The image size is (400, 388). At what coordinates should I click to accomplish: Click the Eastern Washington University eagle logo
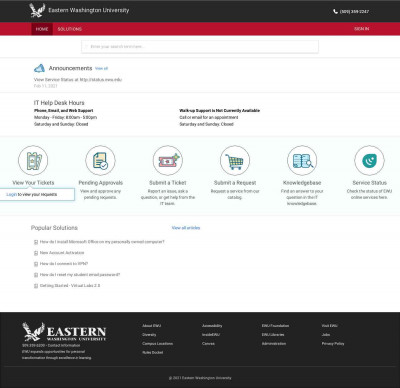click(x=37, y=10)
